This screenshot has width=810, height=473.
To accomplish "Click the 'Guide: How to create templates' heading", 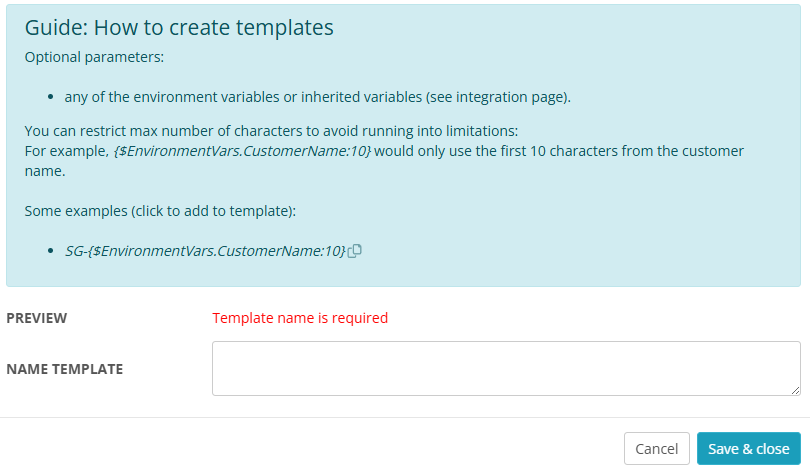I will (179, 27).
